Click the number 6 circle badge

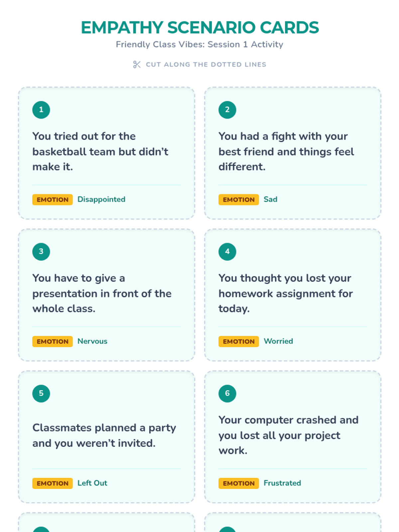pos(227,393)
